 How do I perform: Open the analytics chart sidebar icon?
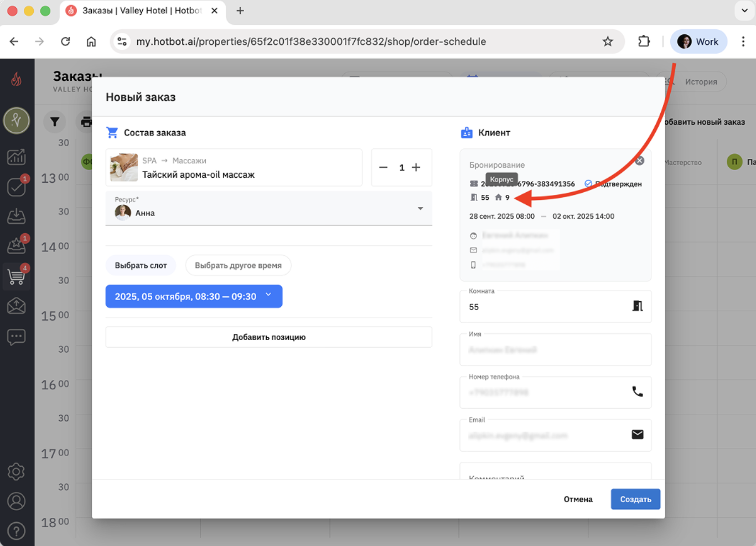17,157
